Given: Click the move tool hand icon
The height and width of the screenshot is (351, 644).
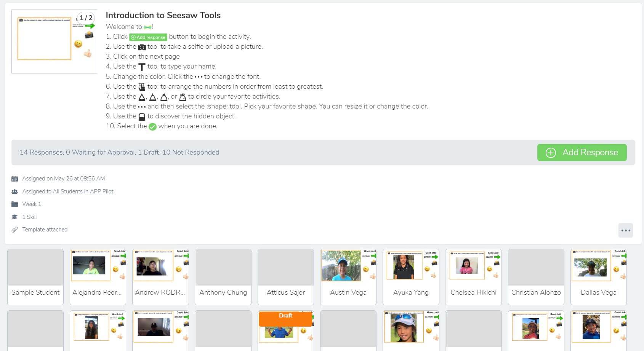Looking at the screenshot, I should (x=142, y=87).
